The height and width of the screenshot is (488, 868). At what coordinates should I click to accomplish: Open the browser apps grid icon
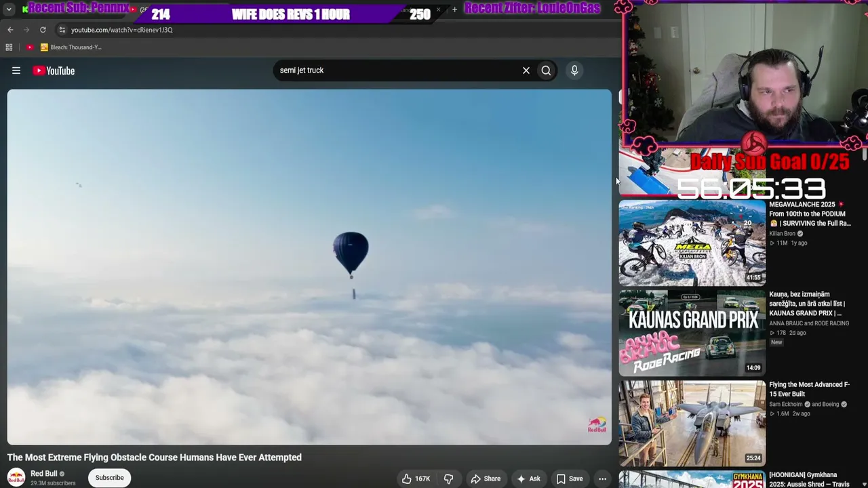[9, 47]
